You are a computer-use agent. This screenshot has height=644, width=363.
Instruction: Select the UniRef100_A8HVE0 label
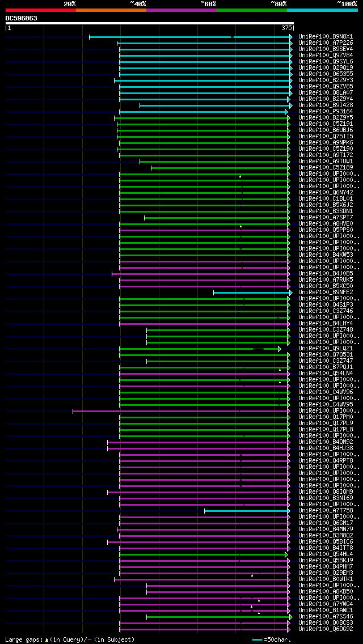(x=326, y=224)
